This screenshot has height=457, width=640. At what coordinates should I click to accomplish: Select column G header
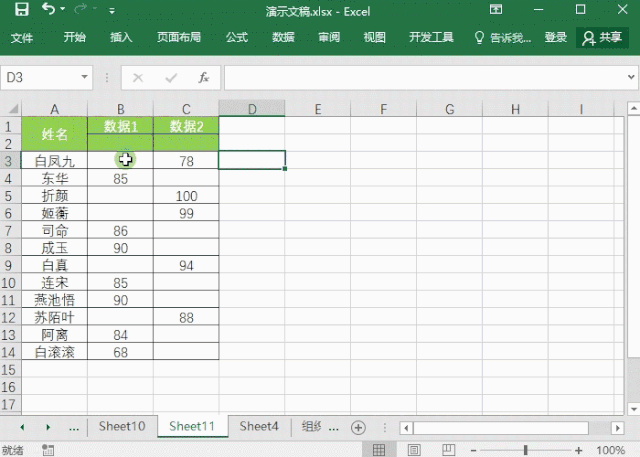(x=449, y=109)
